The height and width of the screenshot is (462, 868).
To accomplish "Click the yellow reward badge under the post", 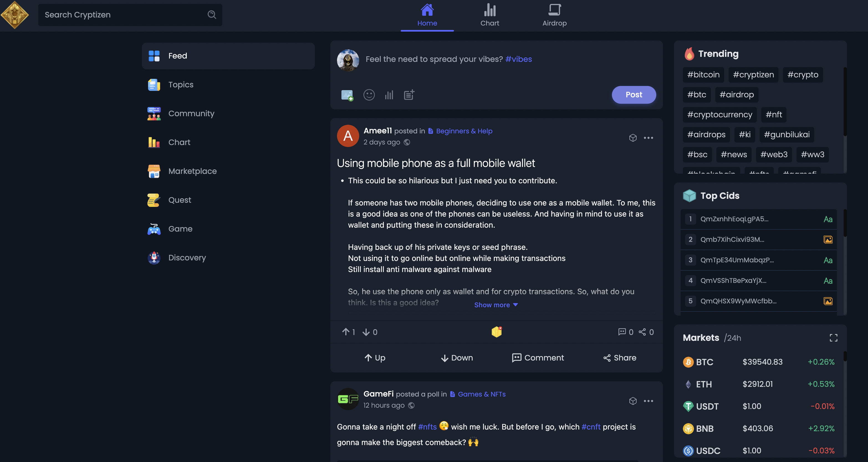I will click(x=497, y=332).
